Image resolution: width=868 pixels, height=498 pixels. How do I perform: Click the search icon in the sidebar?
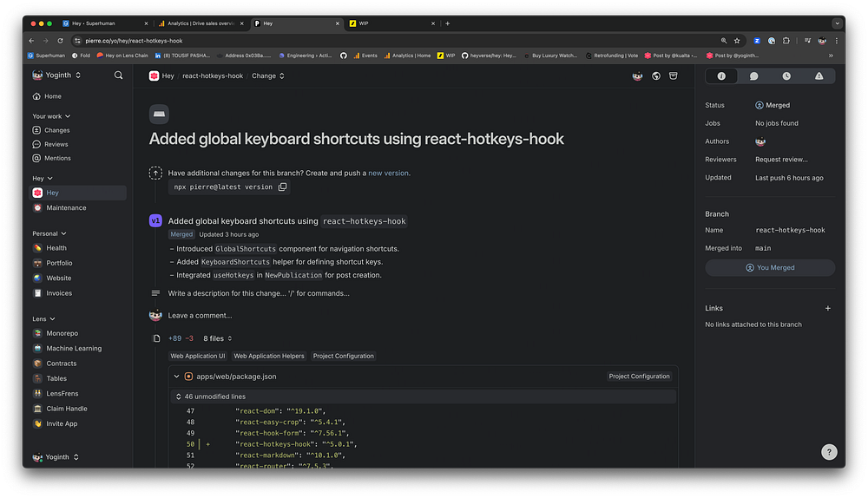coord(118,75)
